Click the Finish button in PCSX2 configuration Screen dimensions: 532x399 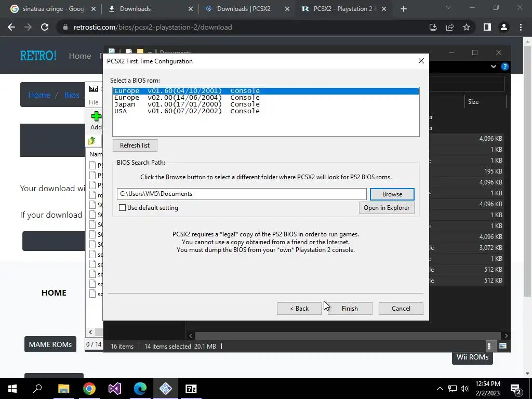click(x=350, y=309)
